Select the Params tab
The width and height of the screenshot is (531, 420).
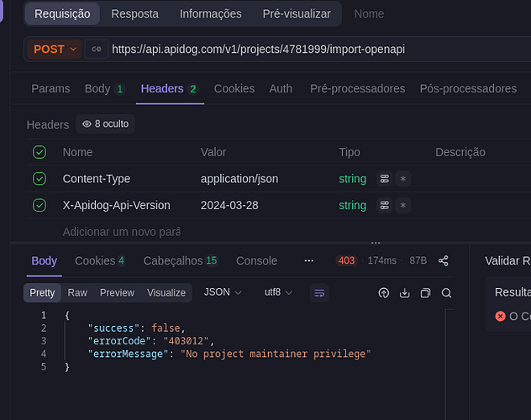(50, 89)
